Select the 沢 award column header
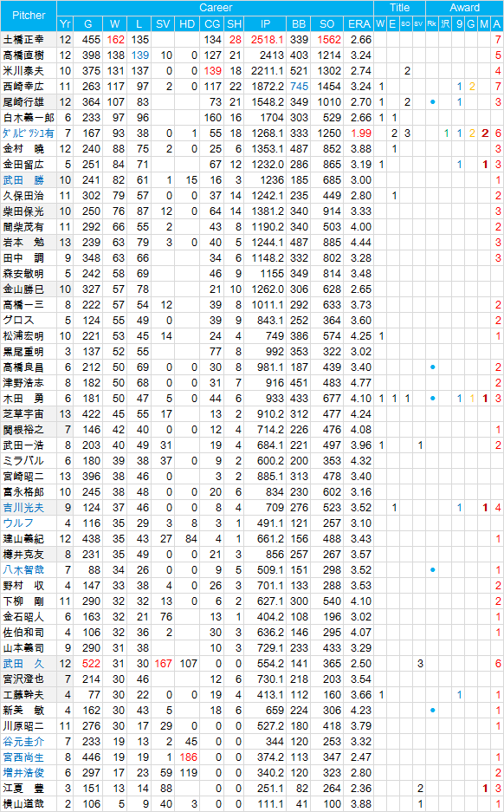504x812 pixels. (445, 23)
